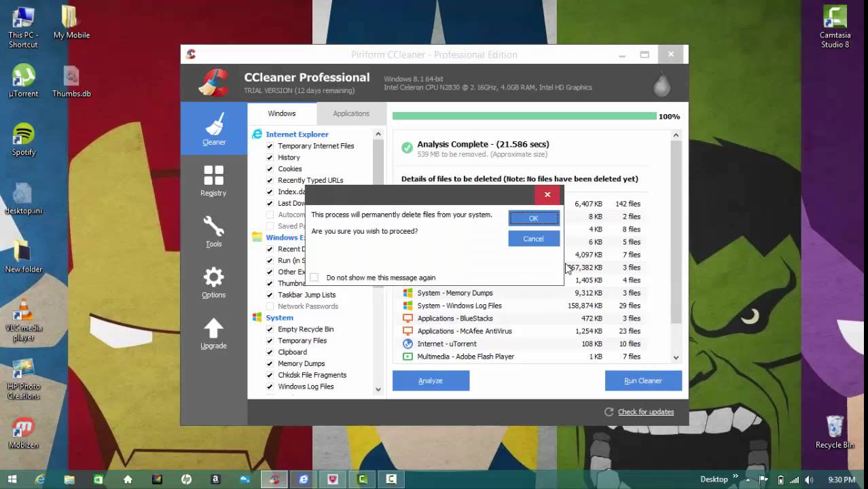Click Check for updates link

tap(646, 412)
